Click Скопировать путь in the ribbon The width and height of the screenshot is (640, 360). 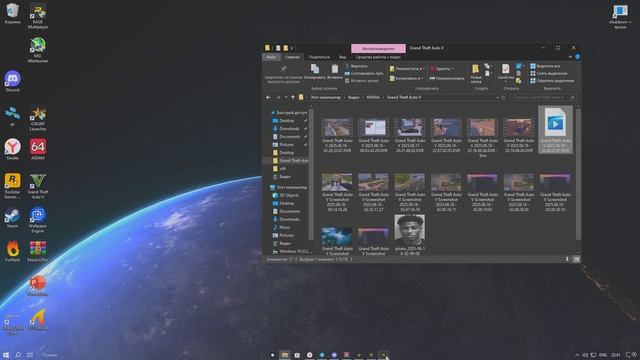364,73
